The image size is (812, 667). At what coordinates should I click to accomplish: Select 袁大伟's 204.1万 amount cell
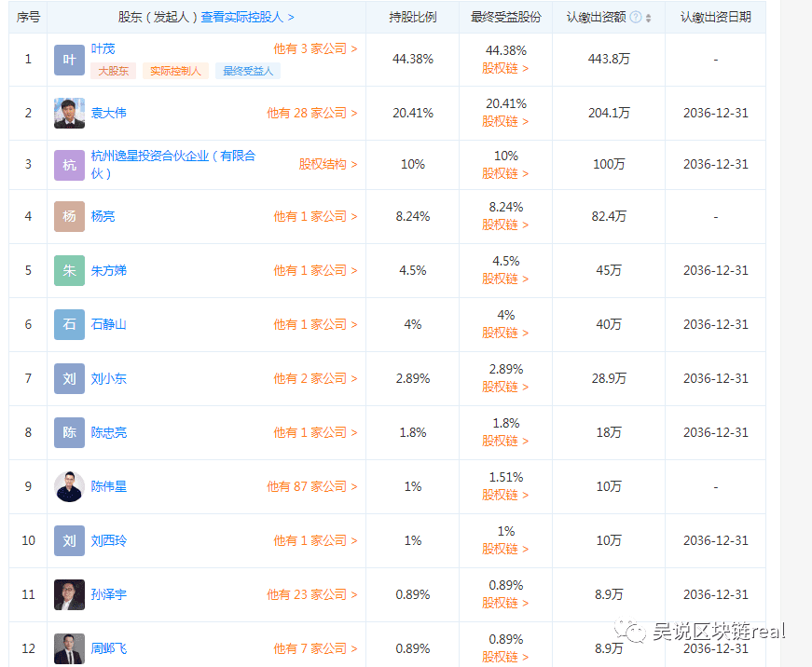point(609,113)
